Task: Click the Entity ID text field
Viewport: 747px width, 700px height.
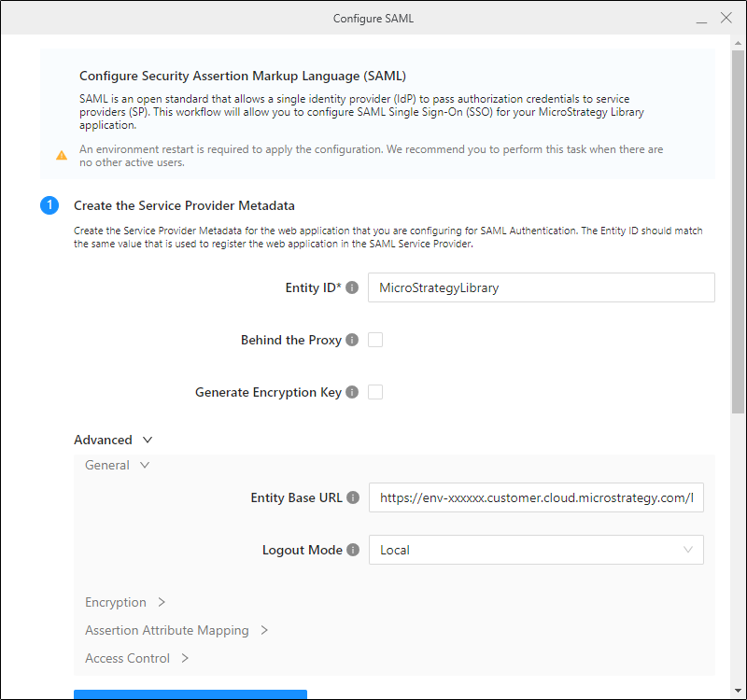Action: pyautogui.click(x=541, y=287)
